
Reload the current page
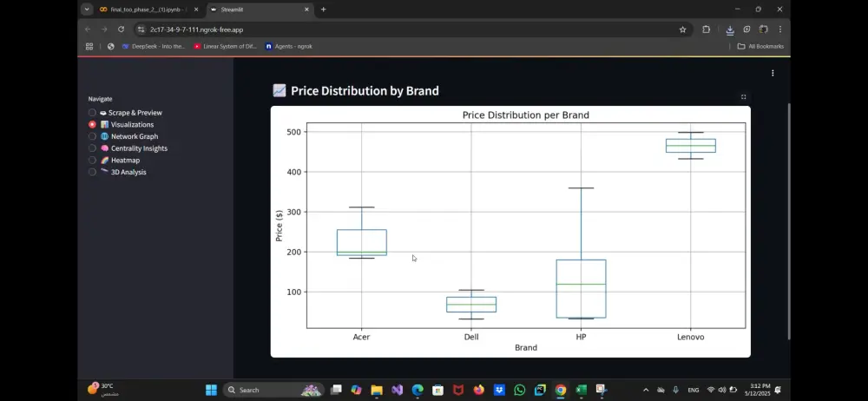pos(121,30)
